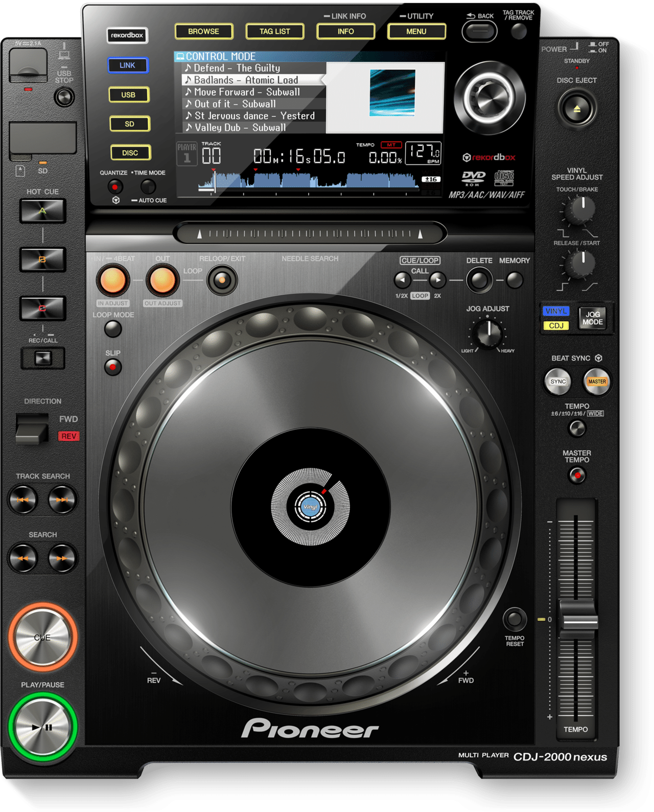Click the green PLAY/PAUSE button
Screen dimensions: 654x812
coord(43,727)
